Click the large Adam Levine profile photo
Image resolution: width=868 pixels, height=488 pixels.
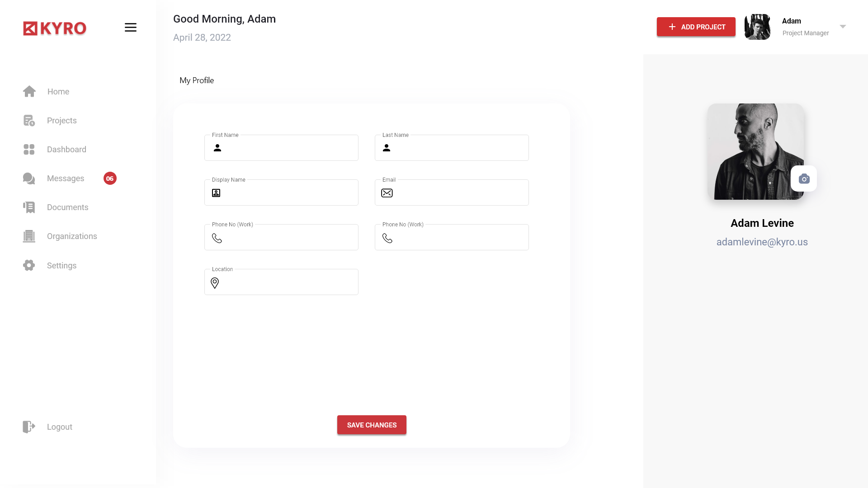pos(756,151)
